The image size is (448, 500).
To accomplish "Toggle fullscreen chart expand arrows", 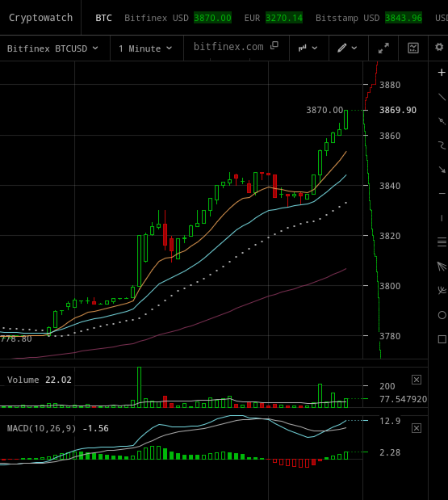I will [383, 48].
